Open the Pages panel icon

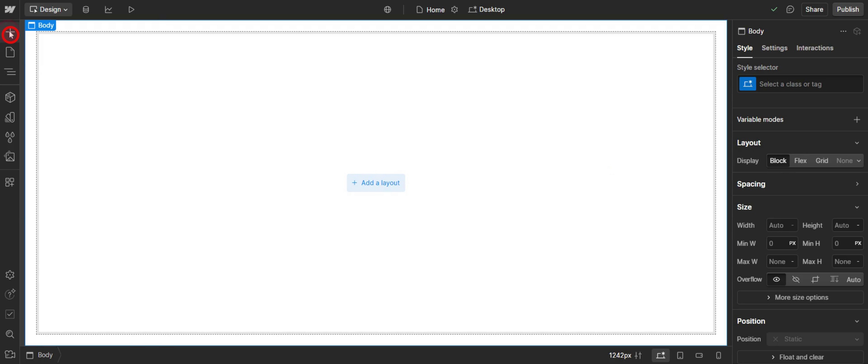click(10, 52)
